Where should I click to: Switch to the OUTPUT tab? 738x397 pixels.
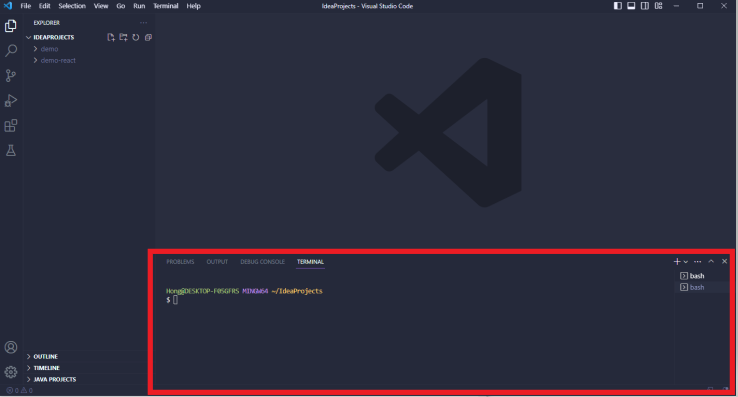coord(217,262)
